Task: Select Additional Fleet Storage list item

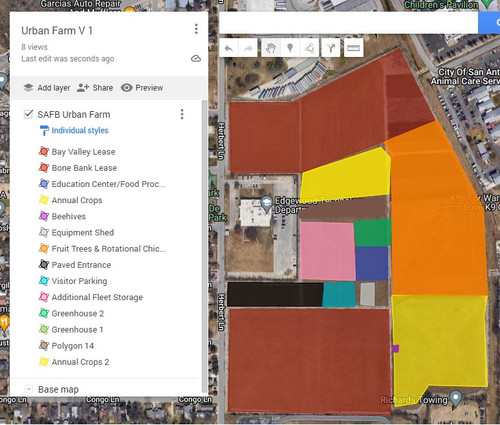Action: (x=97, y=297)
